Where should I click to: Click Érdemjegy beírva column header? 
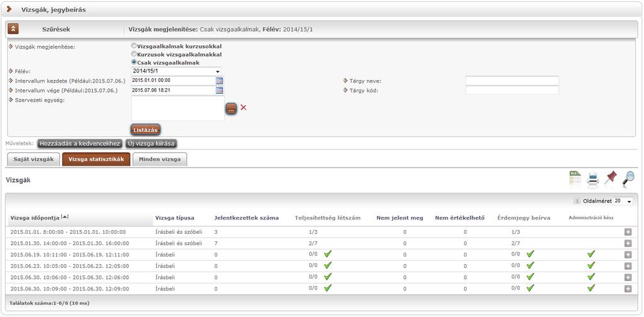click(524, 218)
